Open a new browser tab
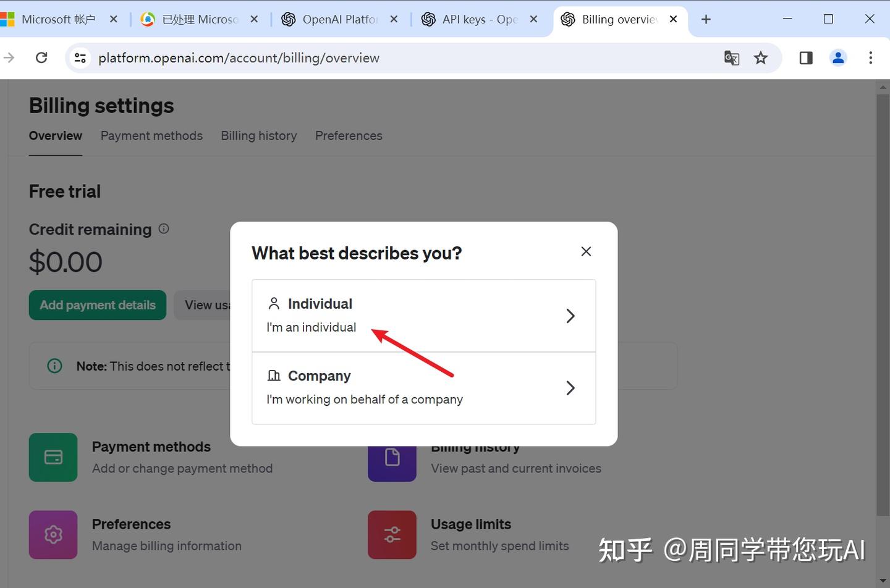890x588 pixels. coord(706,19)
